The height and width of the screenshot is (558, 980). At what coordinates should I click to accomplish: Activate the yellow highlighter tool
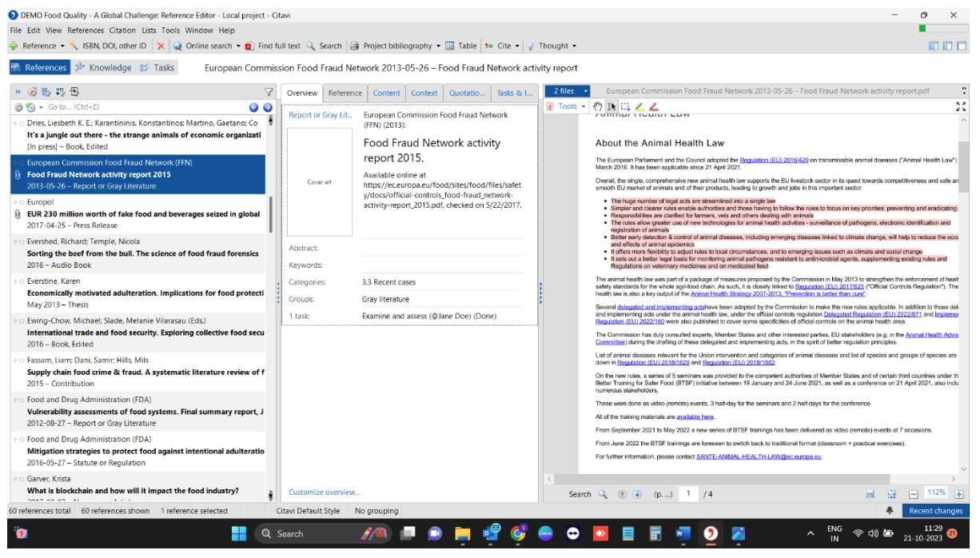639,106
